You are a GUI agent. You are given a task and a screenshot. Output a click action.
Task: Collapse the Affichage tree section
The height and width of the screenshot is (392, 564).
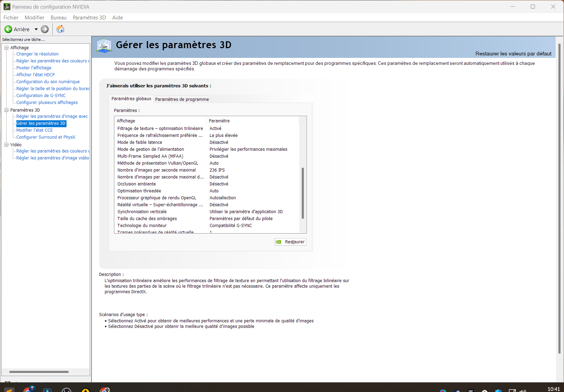pos(6,47)
